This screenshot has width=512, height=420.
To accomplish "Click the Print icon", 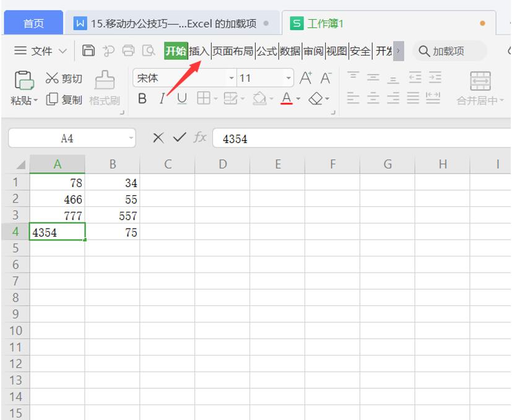I will pyautogui.click(x=128, y=51).
